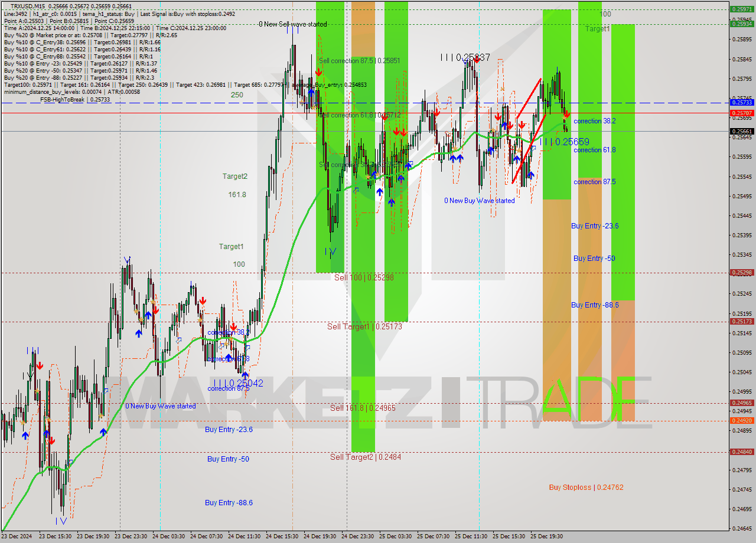
Task: Select the 'Buy %20 @ Entry -88' info line
Action: coord(80,78)
